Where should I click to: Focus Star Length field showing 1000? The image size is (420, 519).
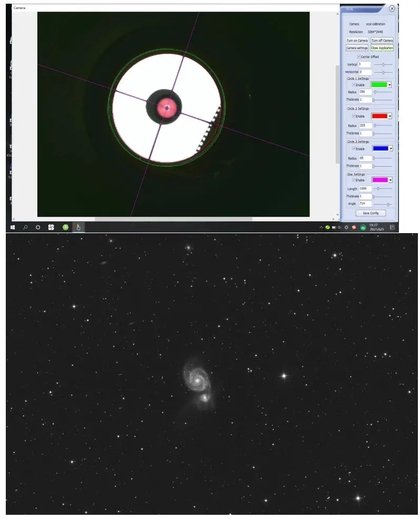(x=365, y=189)
